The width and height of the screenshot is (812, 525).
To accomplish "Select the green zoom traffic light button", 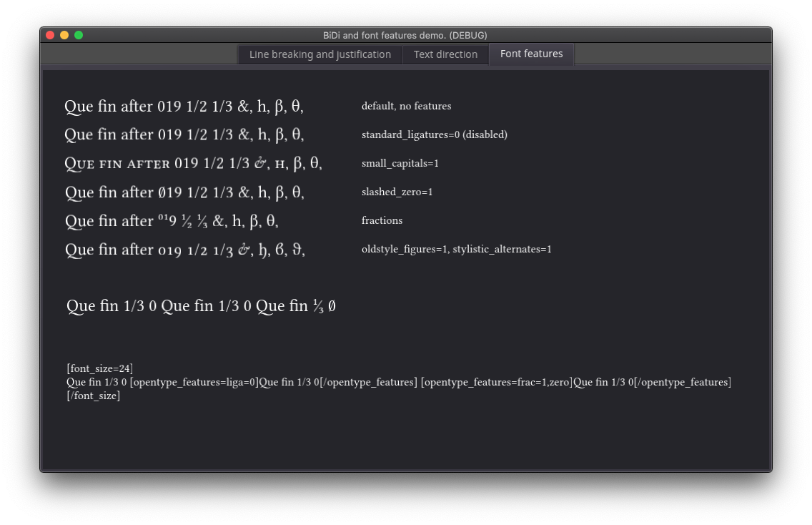I will coord(79,34).
